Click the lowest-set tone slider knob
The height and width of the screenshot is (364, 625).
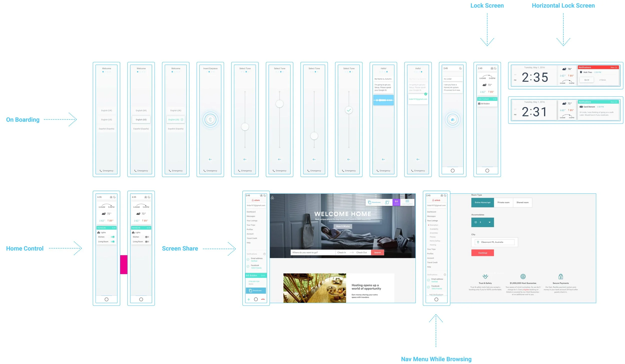314,136
